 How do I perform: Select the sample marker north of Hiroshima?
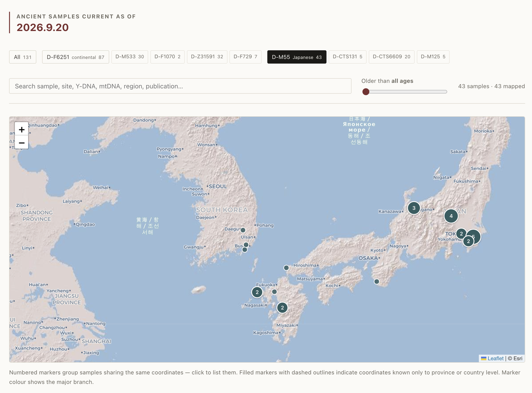(x=286, y=268)
